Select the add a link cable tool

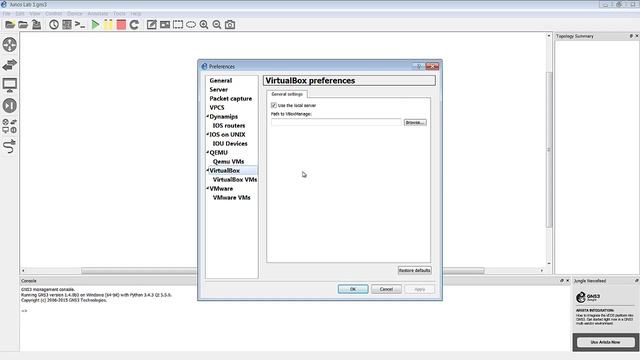pyautogui.click(x=9, y=146)
